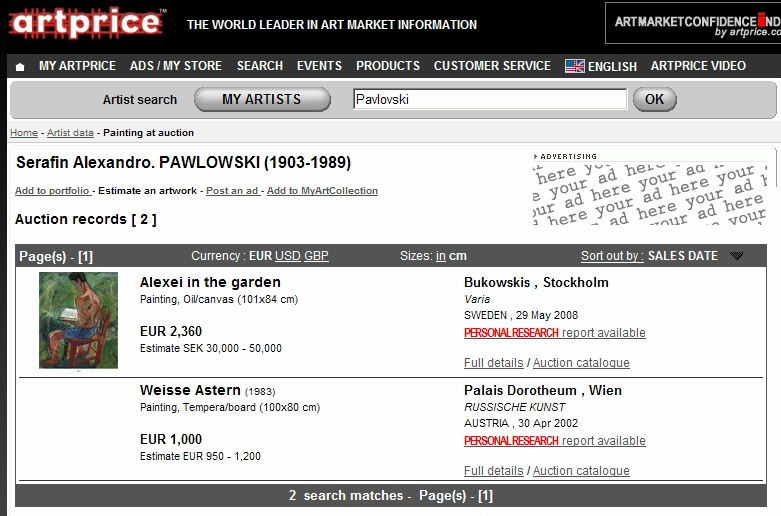
Task: Open the PRODUCTS menu
Action: [x=388, y=66]
